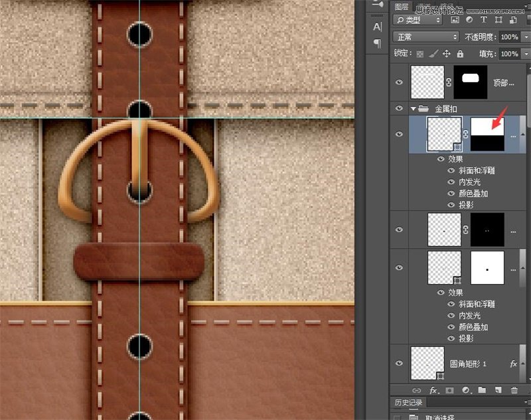Switch to the 历史记录 tab

(x=408, y=402)
